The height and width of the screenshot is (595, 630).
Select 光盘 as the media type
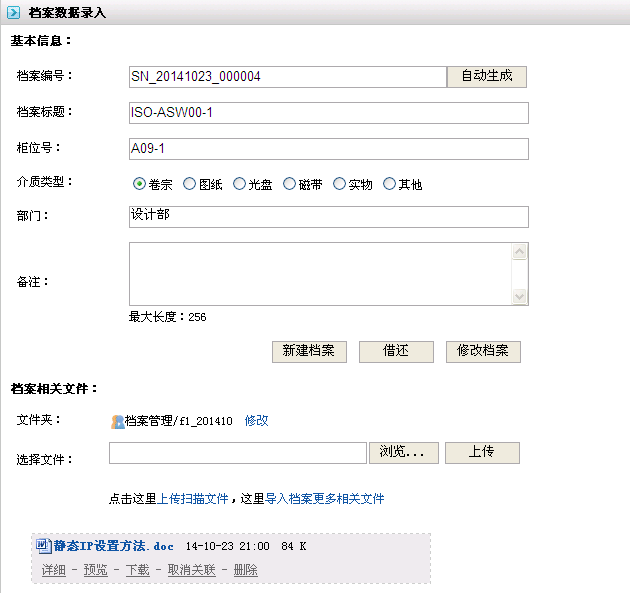239,184
